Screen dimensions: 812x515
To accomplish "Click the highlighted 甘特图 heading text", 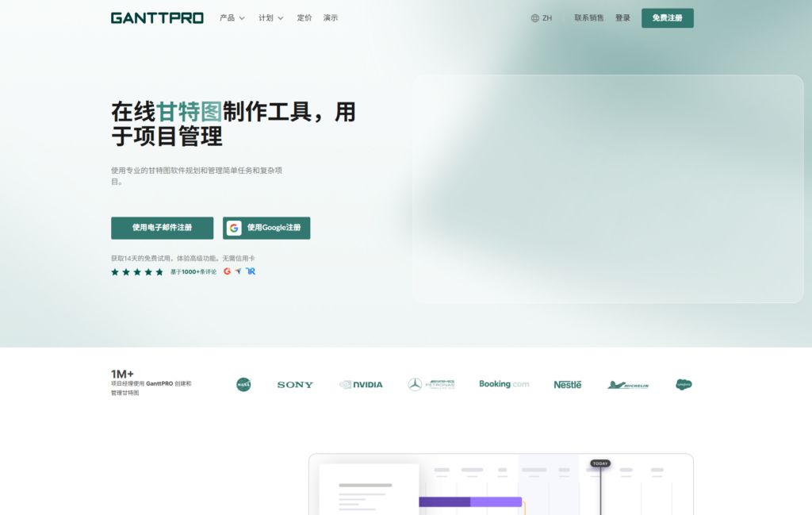I will pos(189,112).
